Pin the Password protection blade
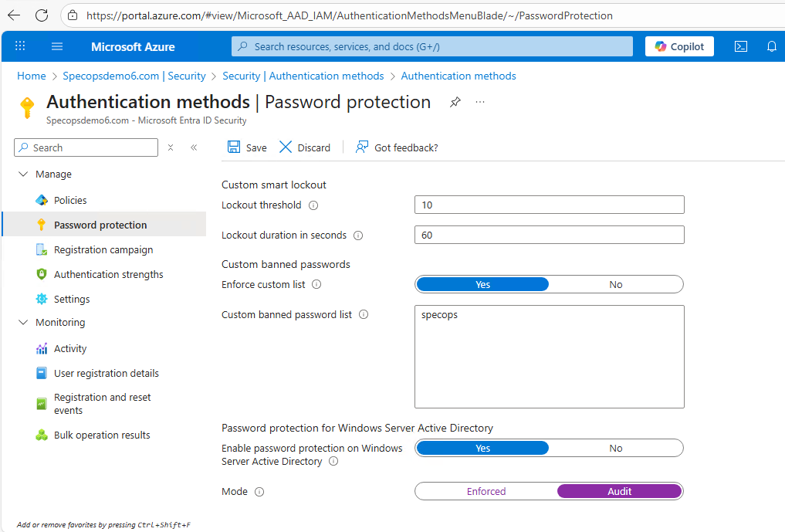Image resolution: width=785 pixels, height=532 pixels. pos(455,102)
